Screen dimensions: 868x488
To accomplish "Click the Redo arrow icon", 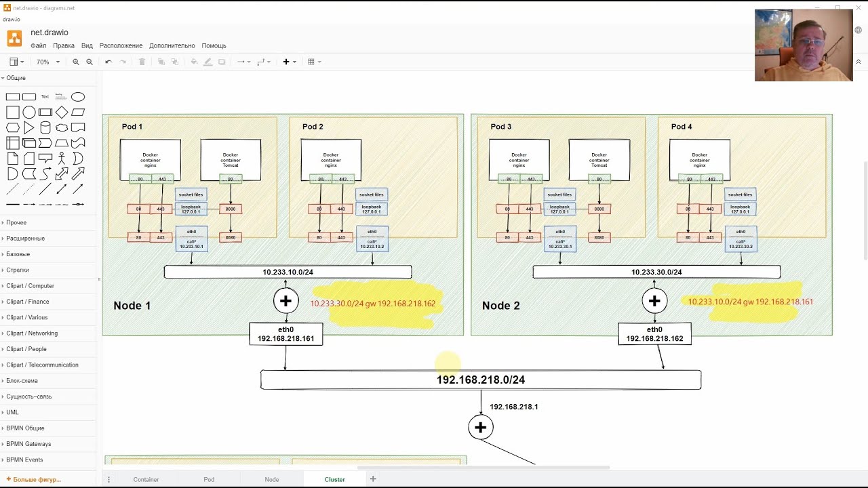I will 123,62.
